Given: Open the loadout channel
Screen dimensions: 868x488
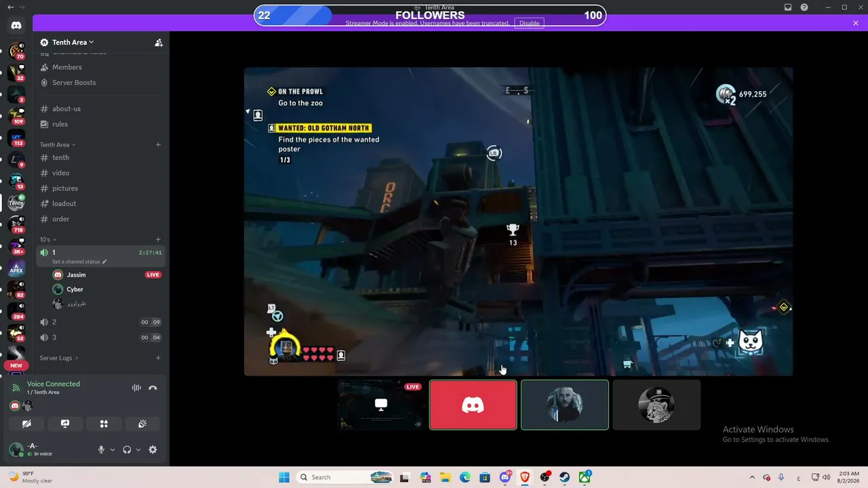Looking at the screenshot, I should tap(101, 203).
